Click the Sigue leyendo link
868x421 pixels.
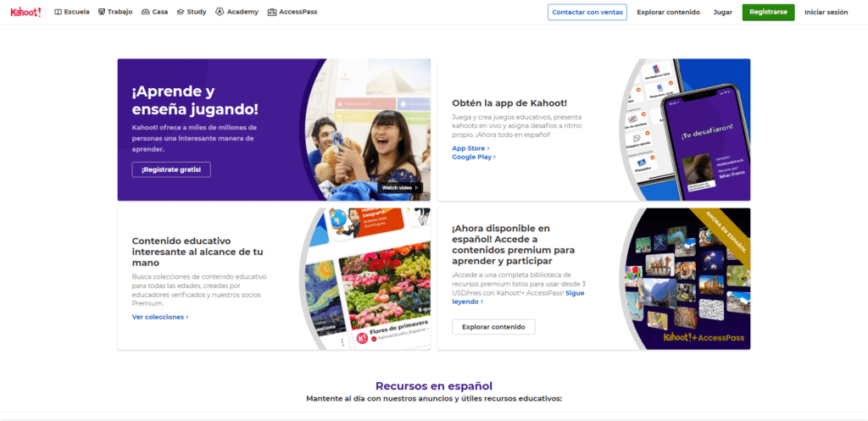518,297
